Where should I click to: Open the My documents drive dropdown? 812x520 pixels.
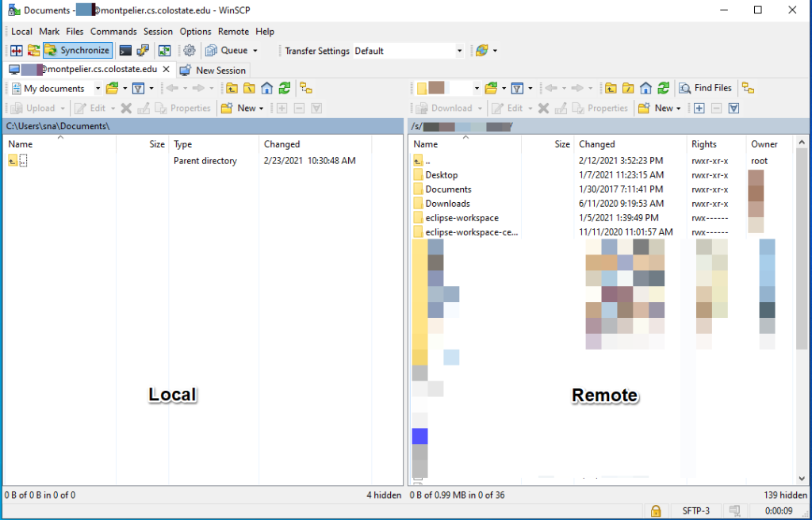(98, 89)
